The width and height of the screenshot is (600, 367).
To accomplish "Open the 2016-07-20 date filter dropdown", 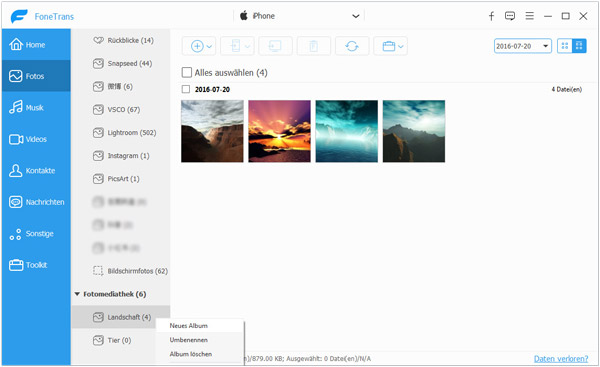I will point(523,46).
